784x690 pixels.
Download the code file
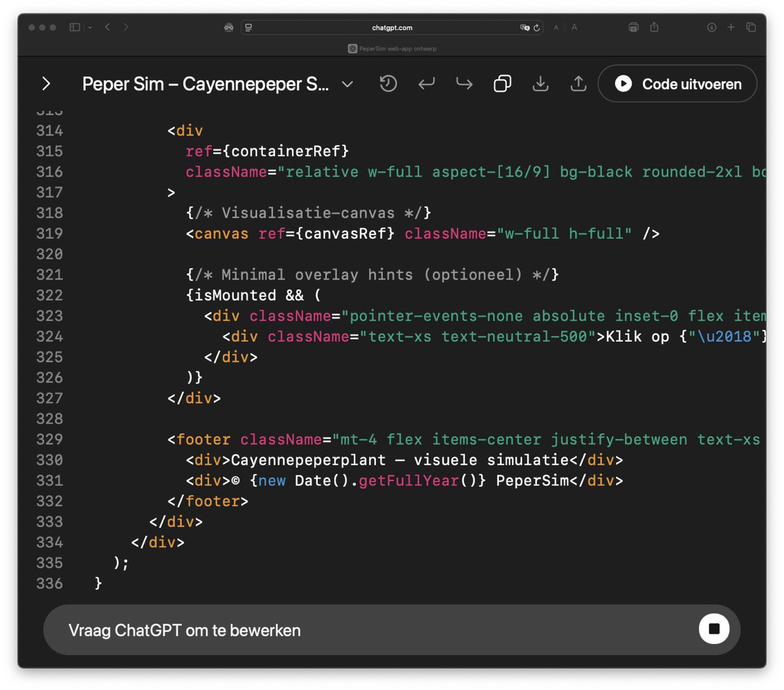pyautogui.click(x=540, y=84)
